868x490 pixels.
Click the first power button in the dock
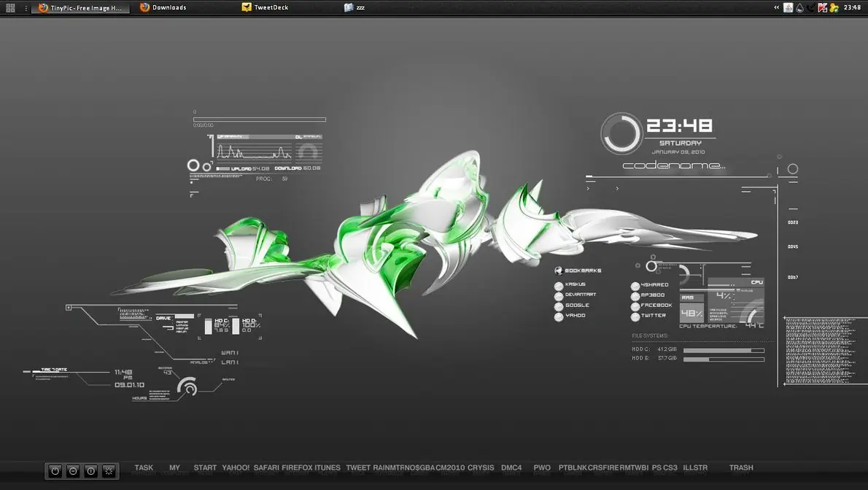point(55,471)
